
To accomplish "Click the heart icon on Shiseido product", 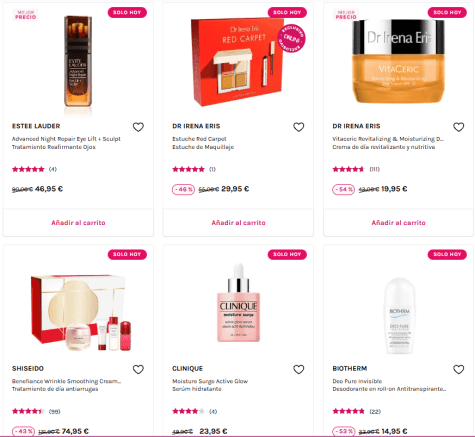I will click(x=138, y=369).
